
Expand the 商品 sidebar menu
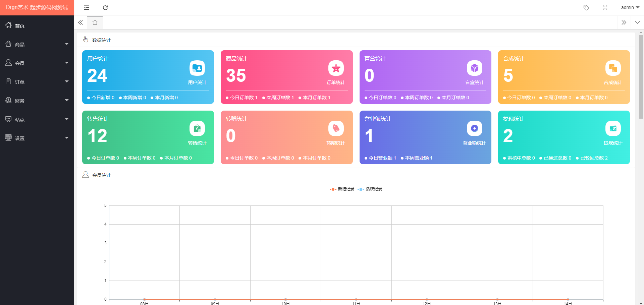(x=37, y=44)
